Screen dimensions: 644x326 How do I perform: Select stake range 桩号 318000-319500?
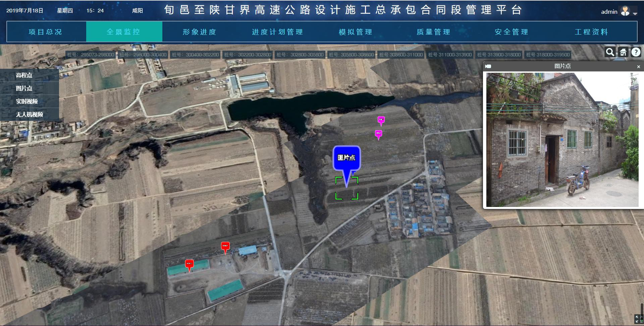click(548, 55)
